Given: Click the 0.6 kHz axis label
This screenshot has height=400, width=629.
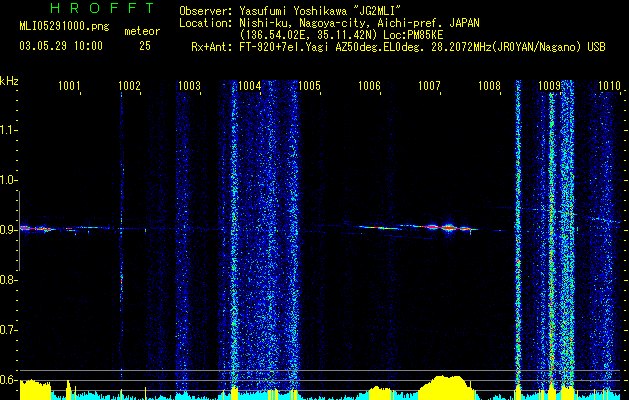Looking at the screenshot, I should (7, 380).
